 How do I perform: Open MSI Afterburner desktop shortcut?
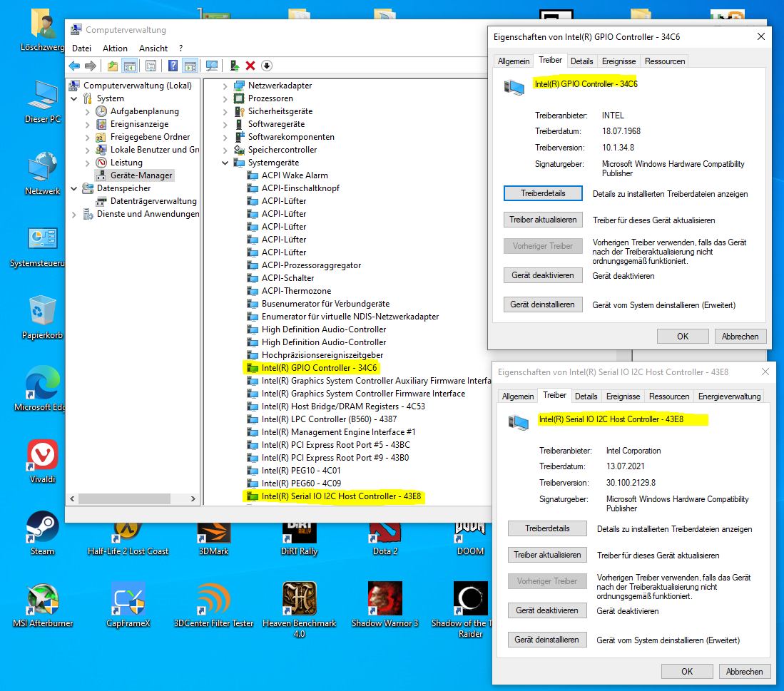[x=43, y=605]
